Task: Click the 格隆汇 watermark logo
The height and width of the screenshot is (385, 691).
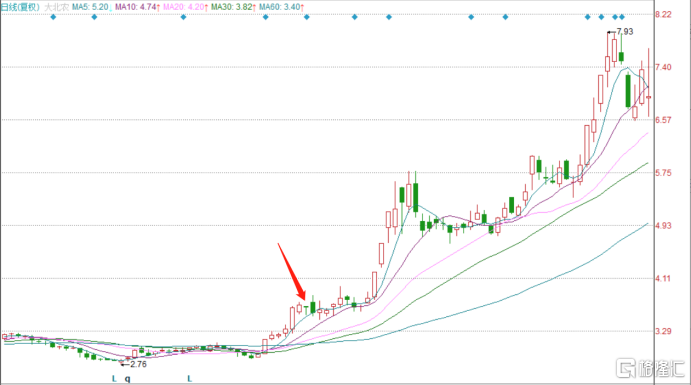Action: coord(650,368)
